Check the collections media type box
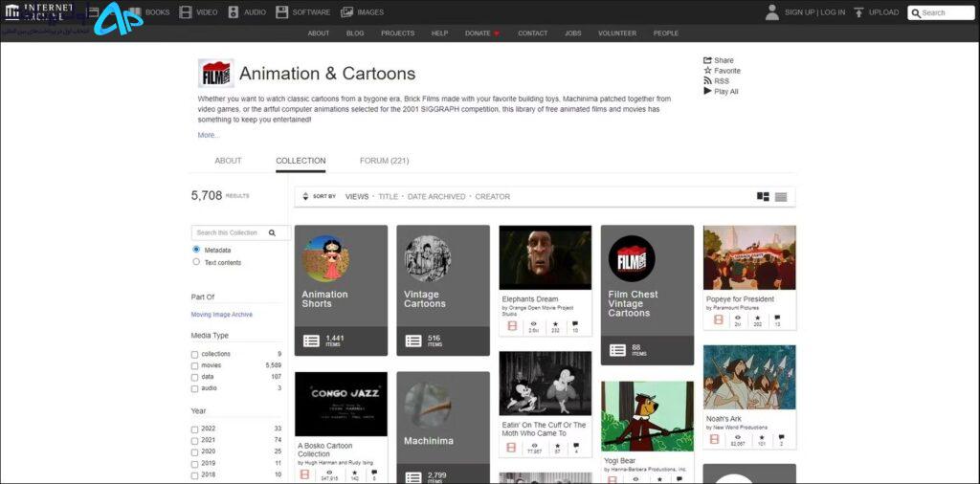 pyautogui.click(x=194, y=355)
